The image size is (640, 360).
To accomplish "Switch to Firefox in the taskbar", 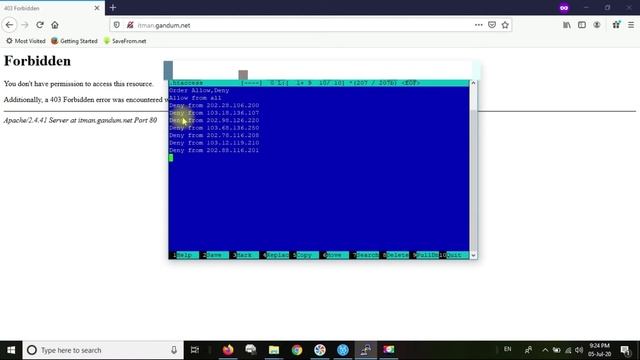I will [x=228, y=350].
